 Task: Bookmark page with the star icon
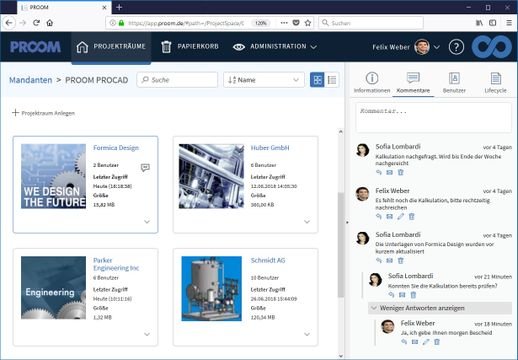click(308, 23)
